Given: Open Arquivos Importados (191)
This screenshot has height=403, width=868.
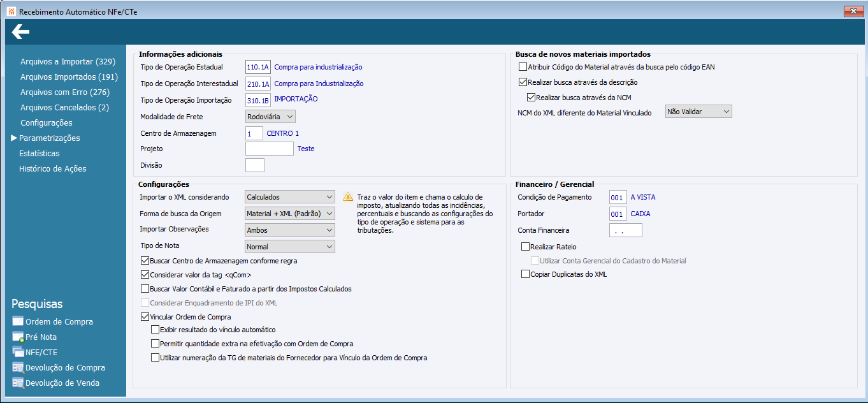Looking at the screenshot, I should click(x=69, y=77).
